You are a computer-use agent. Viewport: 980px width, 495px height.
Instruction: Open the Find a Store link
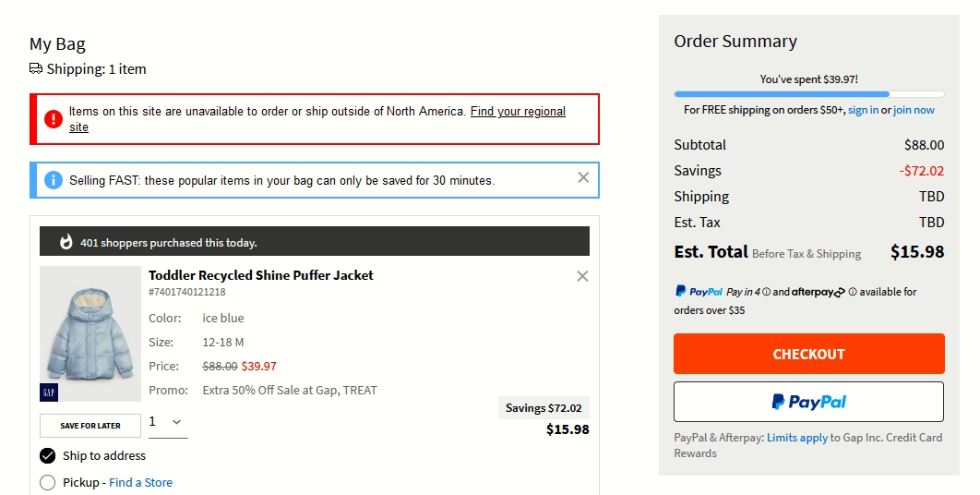140,482
